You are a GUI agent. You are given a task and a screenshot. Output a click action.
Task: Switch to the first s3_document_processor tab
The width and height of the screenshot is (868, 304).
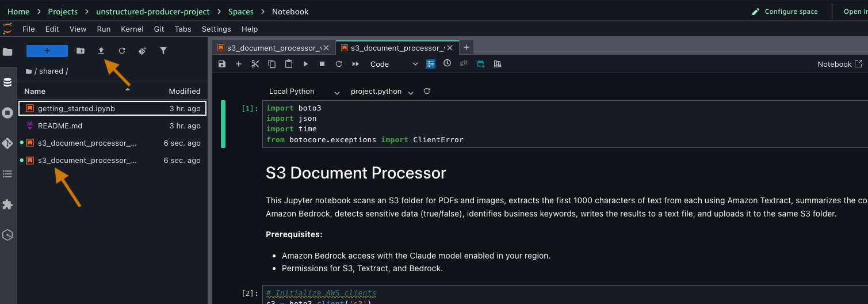coord(269,48)
